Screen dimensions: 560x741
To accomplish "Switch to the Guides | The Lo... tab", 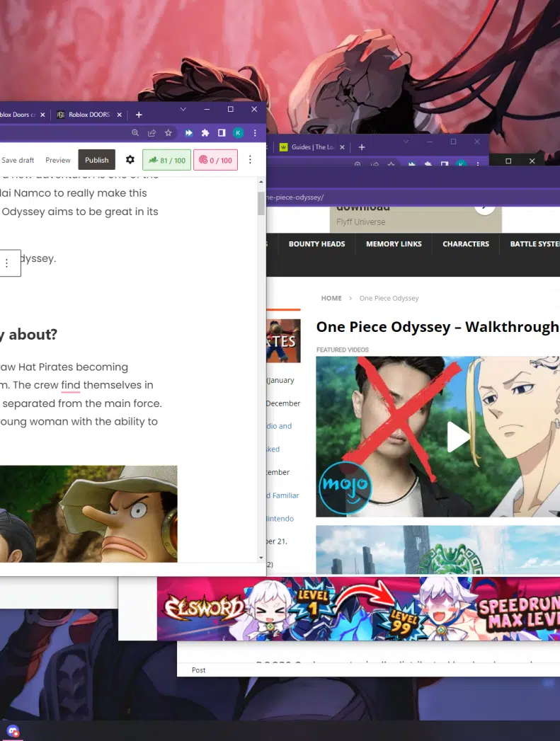I will click(x=312, y=147).
